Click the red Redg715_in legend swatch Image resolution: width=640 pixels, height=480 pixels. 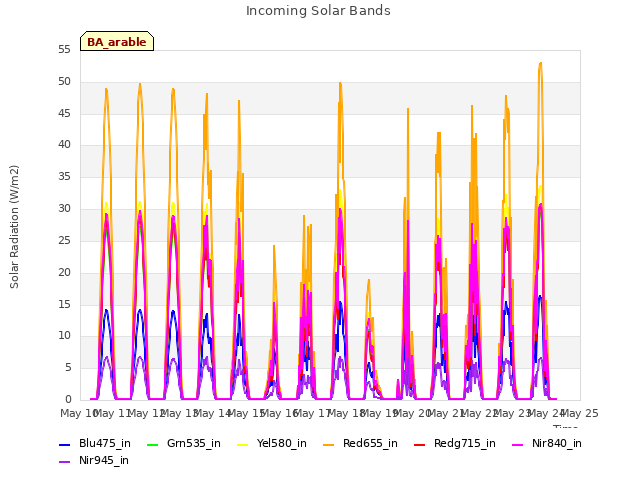[419, 444]
